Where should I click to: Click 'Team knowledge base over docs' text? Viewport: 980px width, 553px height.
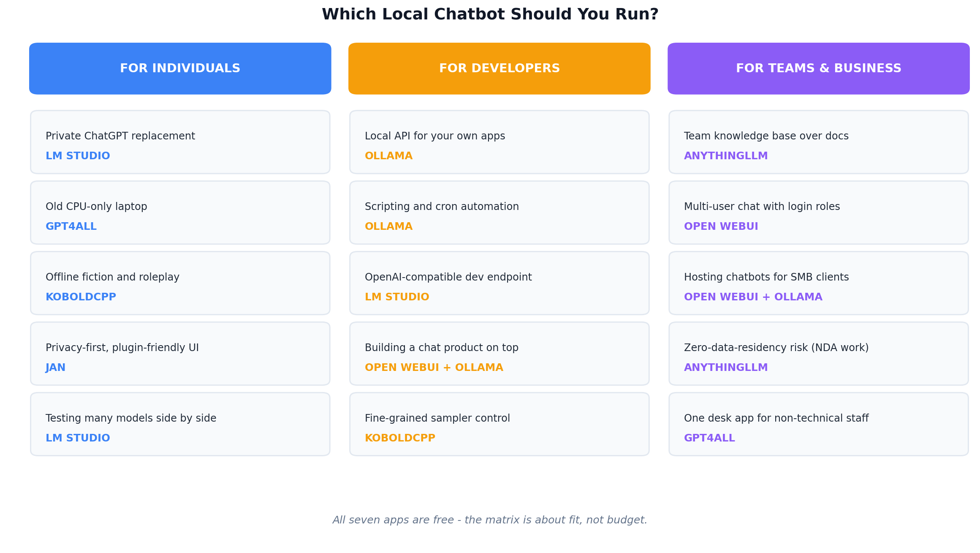[766, 136]
